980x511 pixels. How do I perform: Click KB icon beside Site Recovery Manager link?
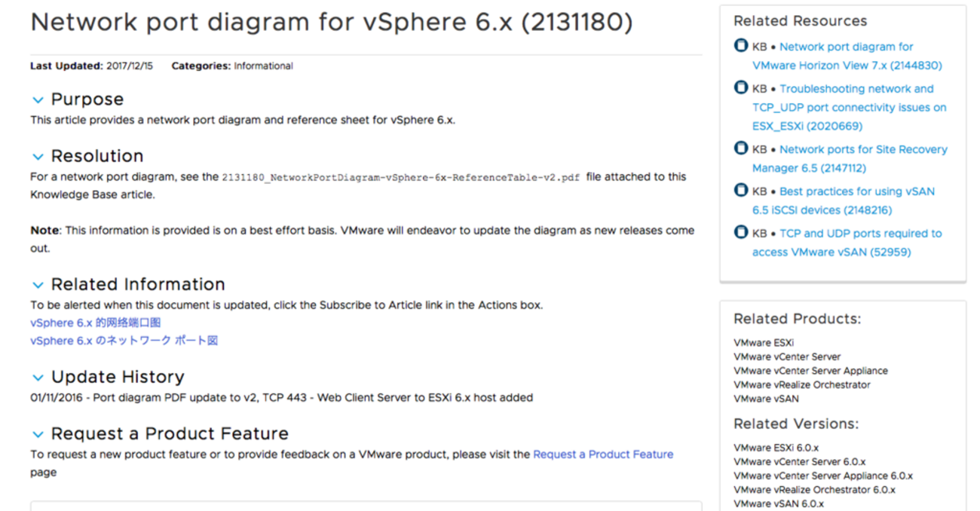(741, 148)
